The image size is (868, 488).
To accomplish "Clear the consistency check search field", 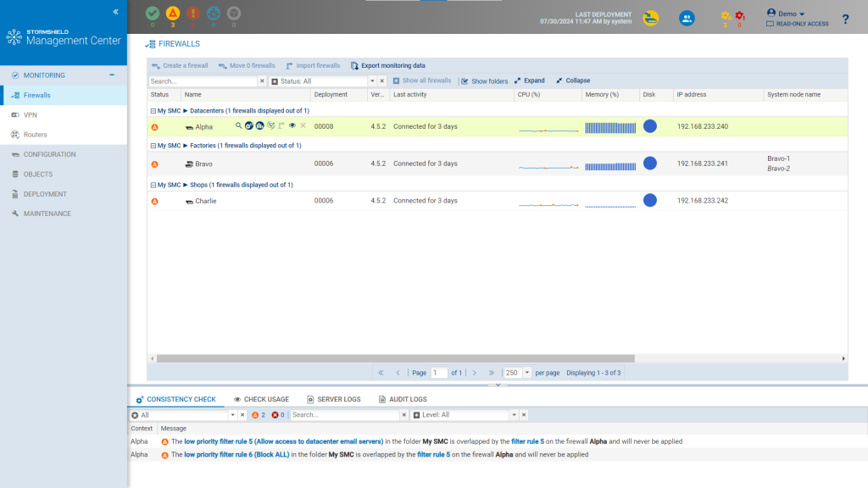I will pos(404,415).
